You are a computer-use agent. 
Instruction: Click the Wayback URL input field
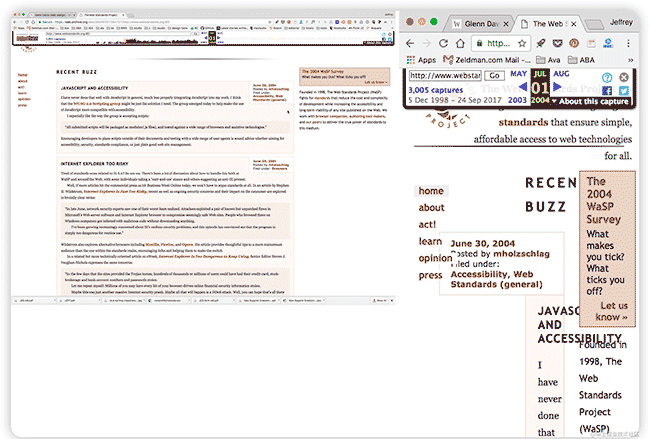[443, 76]
